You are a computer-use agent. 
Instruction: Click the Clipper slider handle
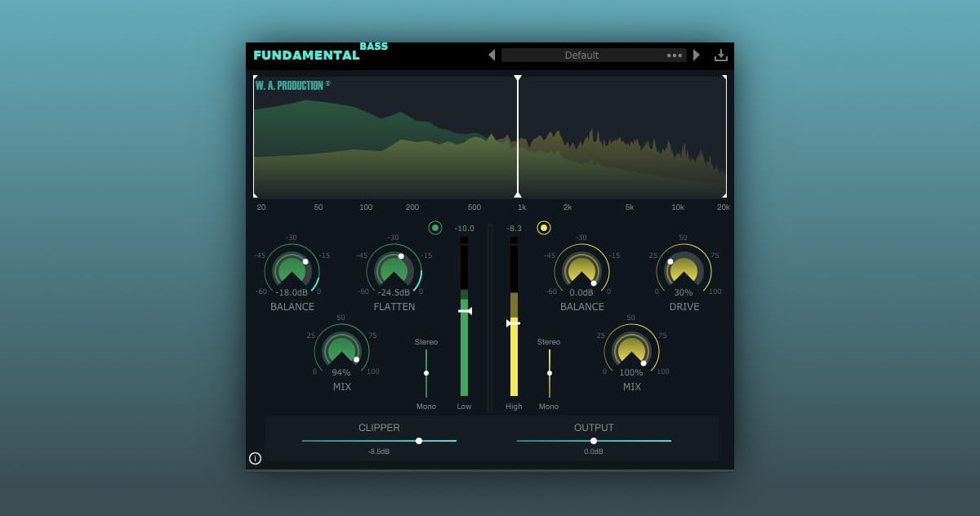point(419,441)
